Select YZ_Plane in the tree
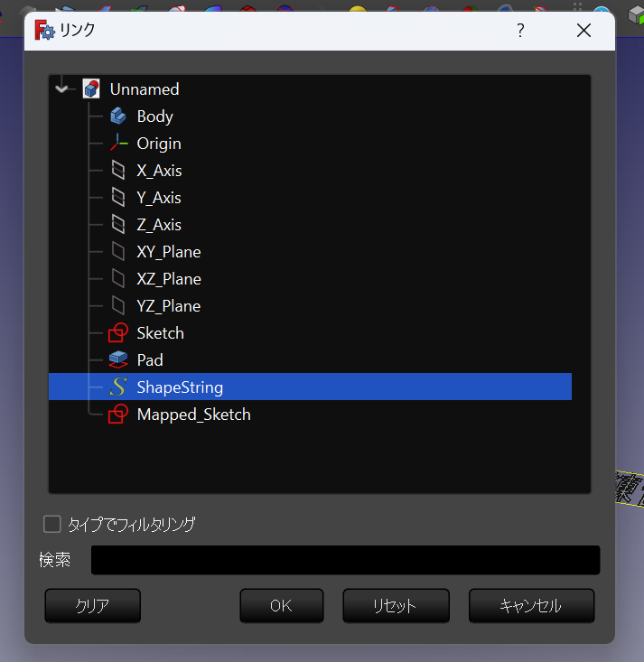Image resolution: width=644 pixels, height=662 pixels. (x=169, y=305)
